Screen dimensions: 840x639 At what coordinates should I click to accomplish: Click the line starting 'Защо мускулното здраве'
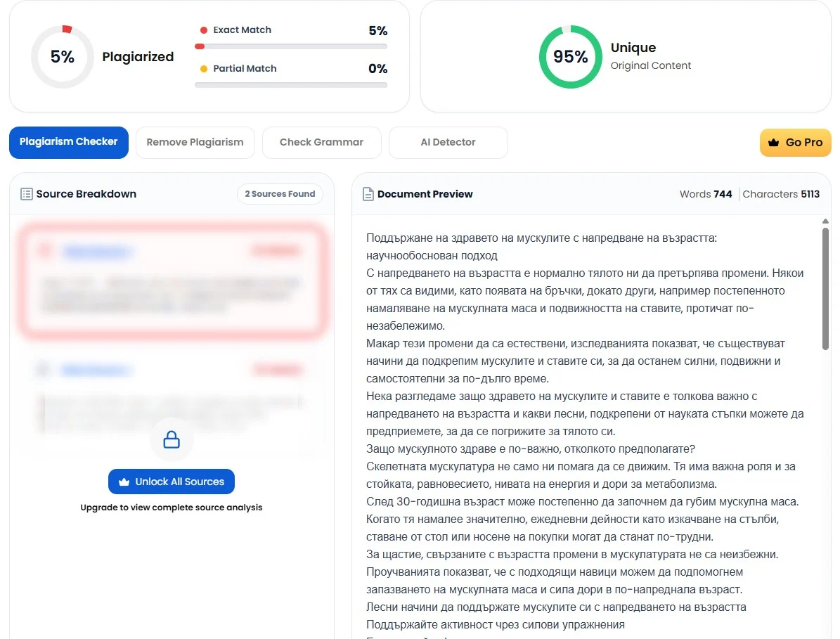(530, 449)
